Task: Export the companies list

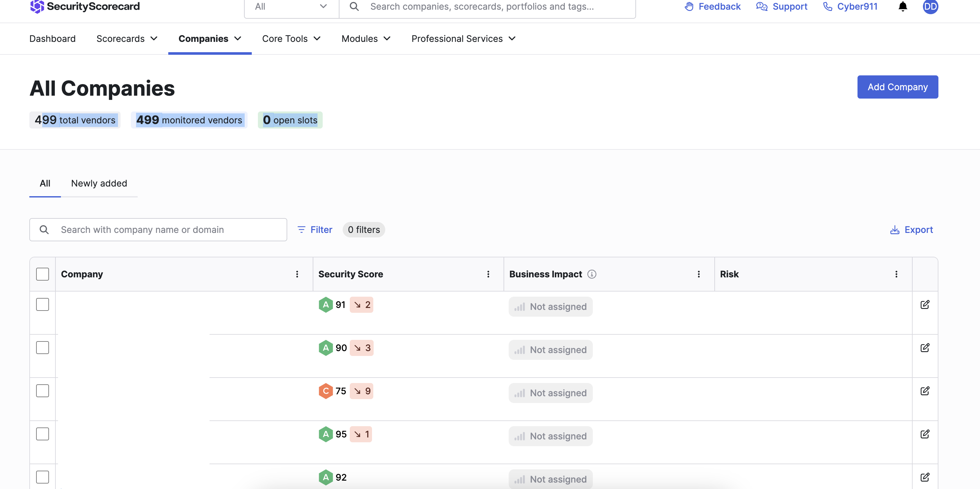Action: [911, 230]
